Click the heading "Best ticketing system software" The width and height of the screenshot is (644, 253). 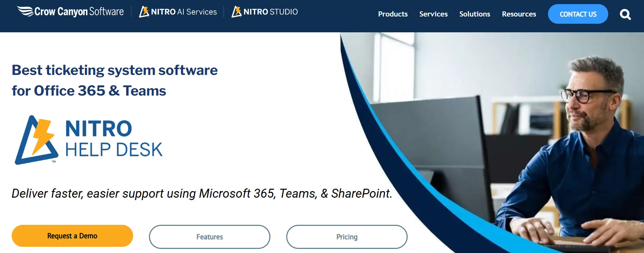point(115,70)
